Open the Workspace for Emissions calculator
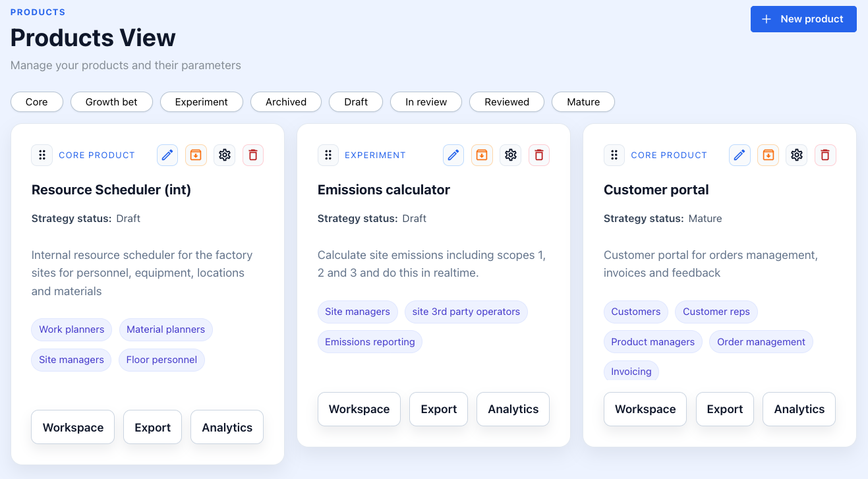Image resolution: width=868 pixels, height=479 pixels. 359,409
